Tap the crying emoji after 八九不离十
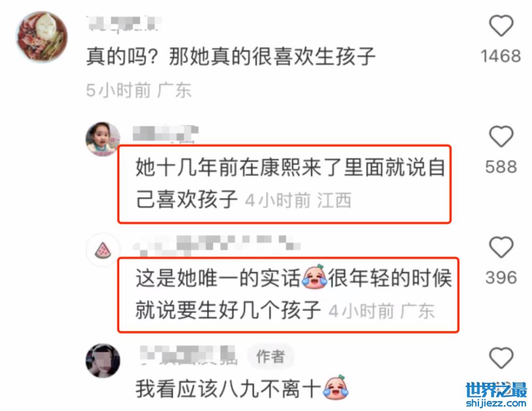532x411 pixels. click(x=336, y=388)
